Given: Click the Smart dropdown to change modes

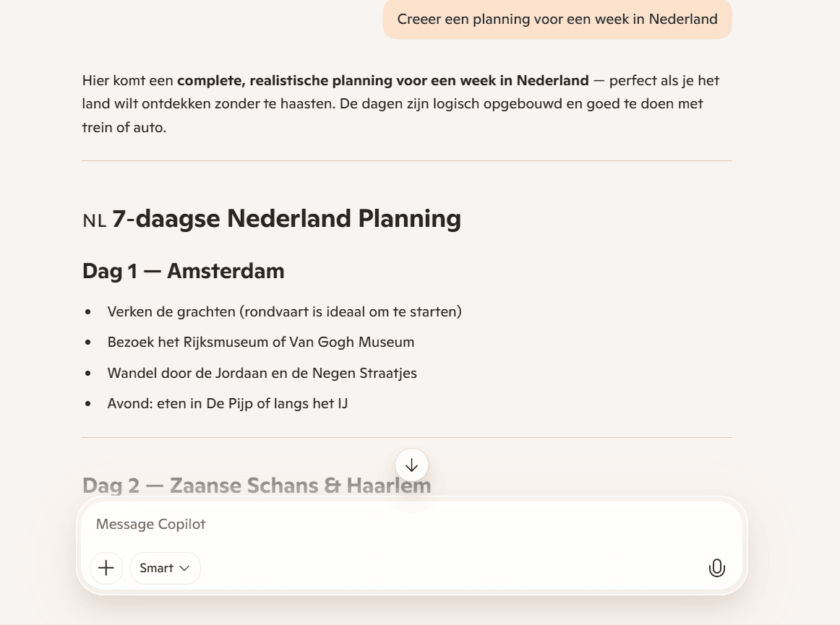Looking at the screenshot, I should [x=165, y=568].
